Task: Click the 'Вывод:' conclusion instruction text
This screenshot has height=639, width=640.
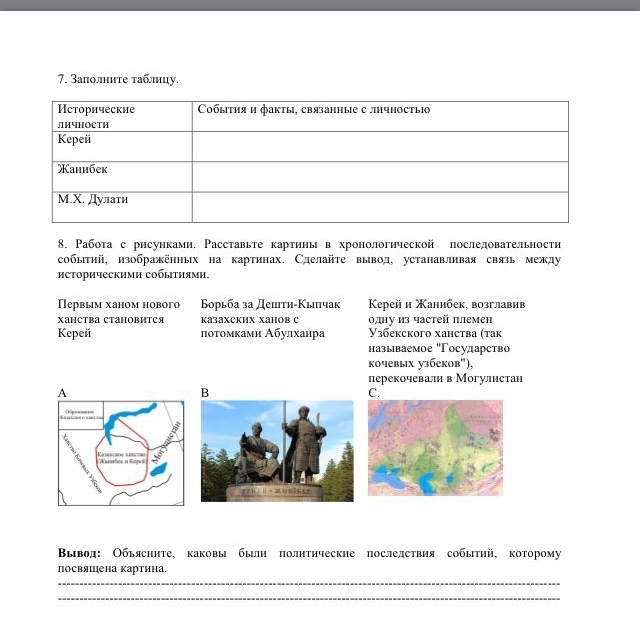Action: (x=309, y=560)
